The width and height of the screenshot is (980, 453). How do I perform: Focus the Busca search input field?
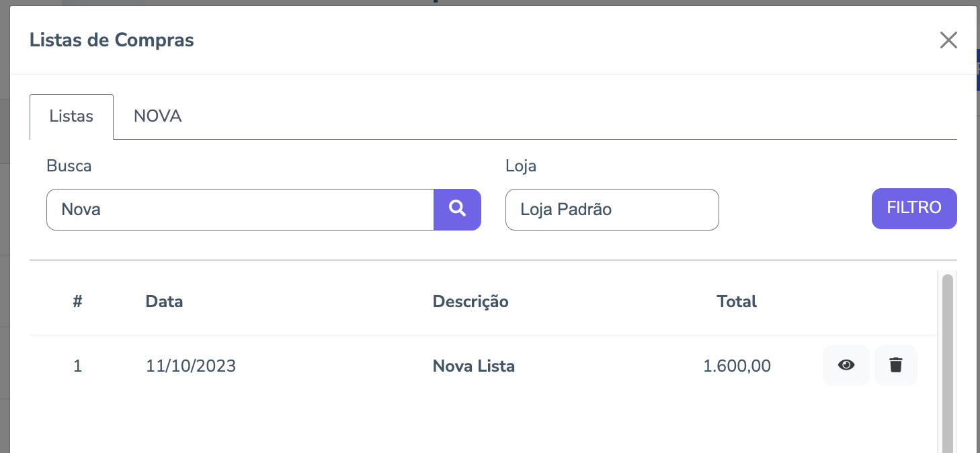[x=240, y=209]
